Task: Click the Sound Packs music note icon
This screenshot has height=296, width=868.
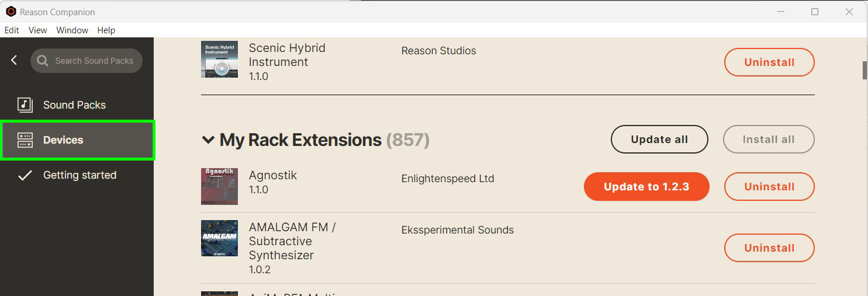Action: 25,105
